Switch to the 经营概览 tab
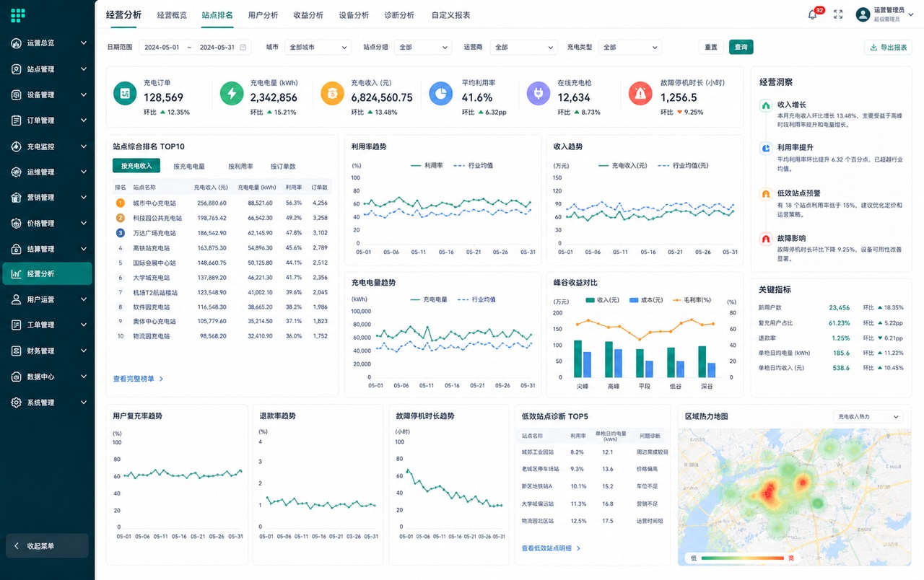This screenshot has height=580, width=924. [x=172, y=15]
